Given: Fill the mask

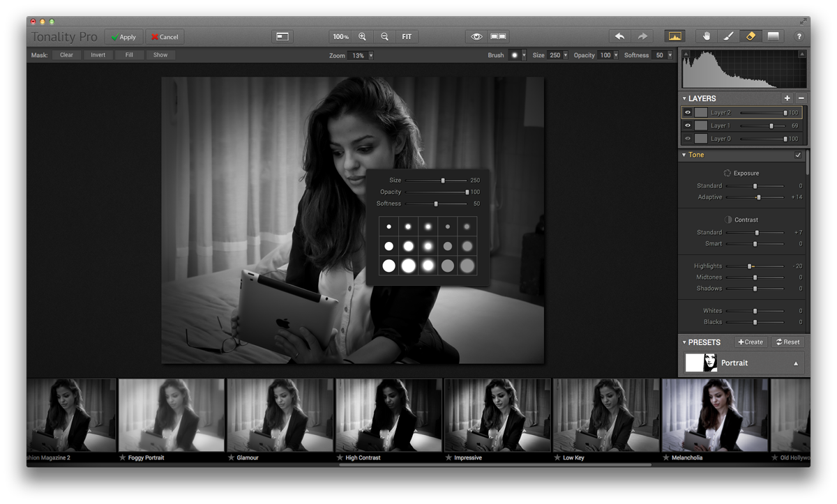Looking at the screenshot, I should [x=129, y=55].
